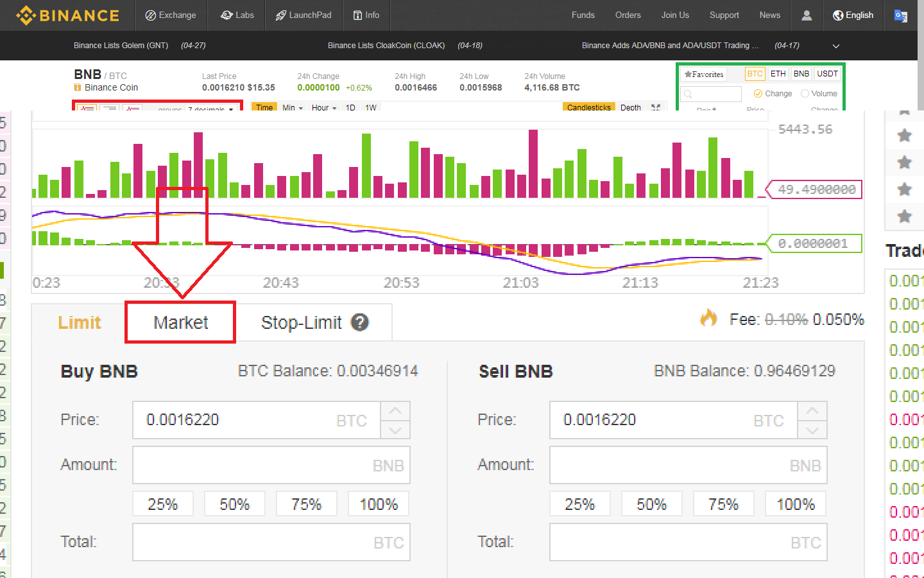
Task: Select the USDT market tab
Action: (827, 74)
